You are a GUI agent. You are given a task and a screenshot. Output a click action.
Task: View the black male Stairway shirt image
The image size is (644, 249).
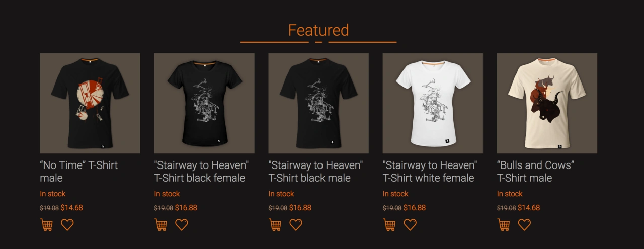pos(318,103)
